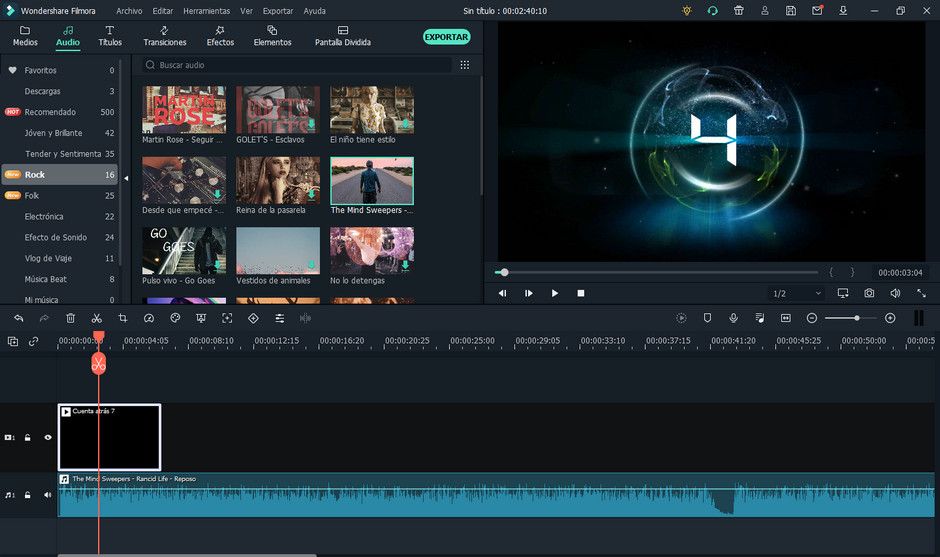Open the crop tool
The image size is (940, 557).
[123, 318]
